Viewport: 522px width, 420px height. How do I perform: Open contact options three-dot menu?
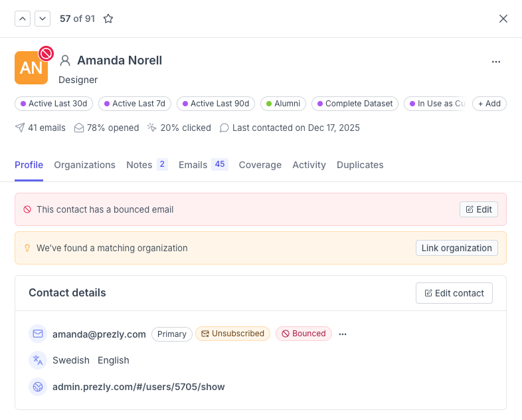pyautogui.click(x=496, y=62)
